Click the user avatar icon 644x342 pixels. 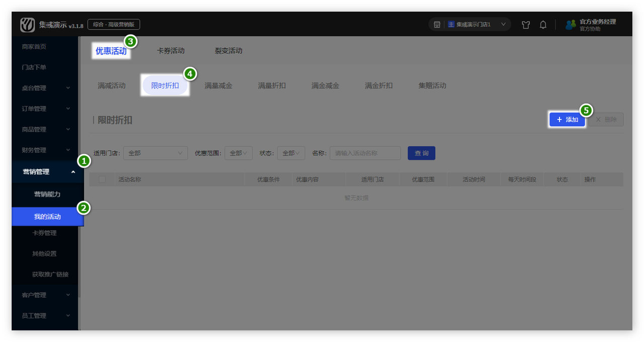click(571, 25)
